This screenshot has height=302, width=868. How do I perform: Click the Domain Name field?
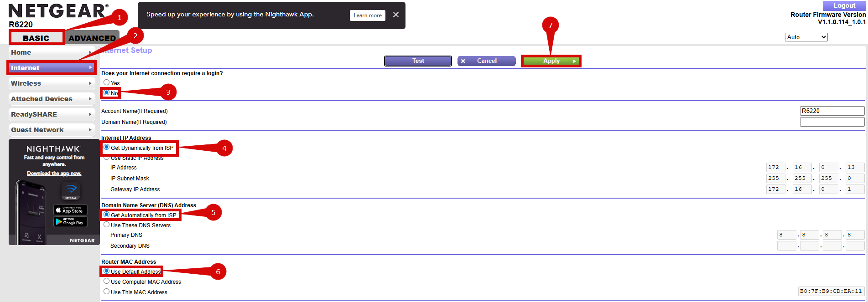832,122
